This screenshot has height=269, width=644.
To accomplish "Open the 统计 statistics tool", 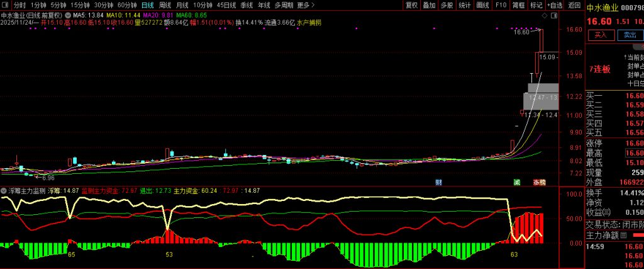I will click(x=465, y=5).
